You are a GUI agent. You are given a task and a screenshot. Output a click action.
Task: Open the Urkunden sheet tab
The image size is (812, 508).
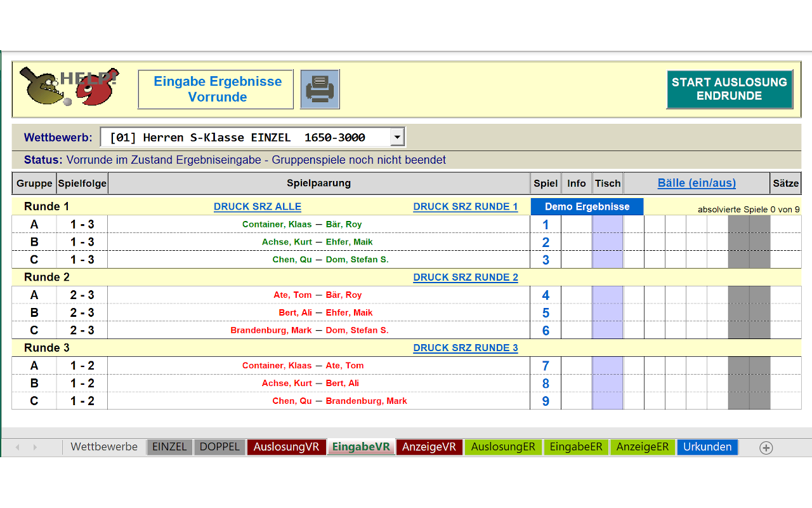(707, 447)
